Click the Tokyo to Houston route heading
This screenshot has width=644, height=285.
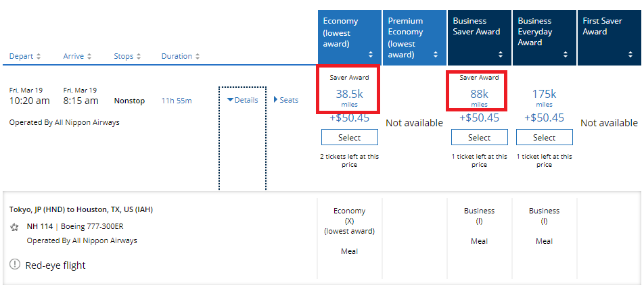(x=81, y=209)
